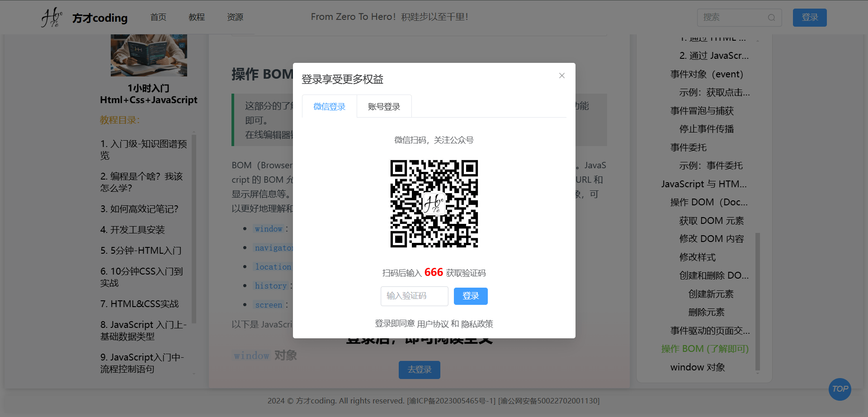This screenshot has width=868, height=417.
Task: Click the right outline panel scrollbar
Action: (x=758, y=301)
